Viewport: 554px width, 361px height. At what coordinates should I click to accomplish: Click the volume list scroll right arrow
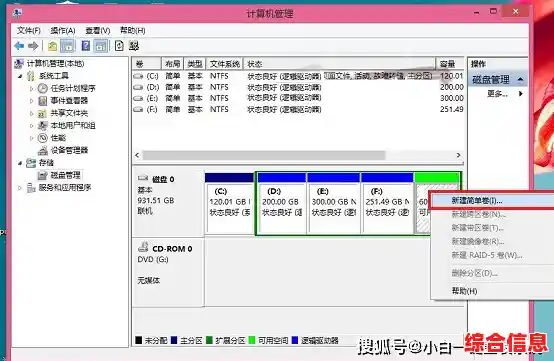458,155
